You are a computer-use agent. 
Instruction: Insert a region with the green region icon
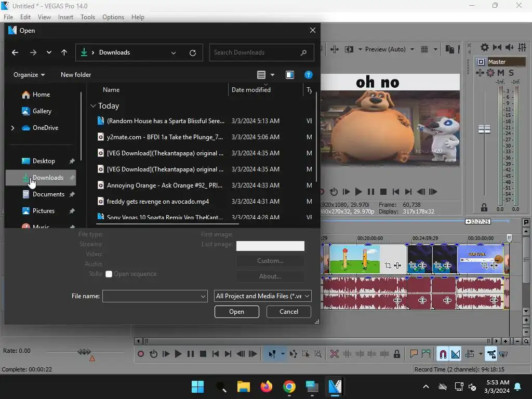(x=426, y=354)
